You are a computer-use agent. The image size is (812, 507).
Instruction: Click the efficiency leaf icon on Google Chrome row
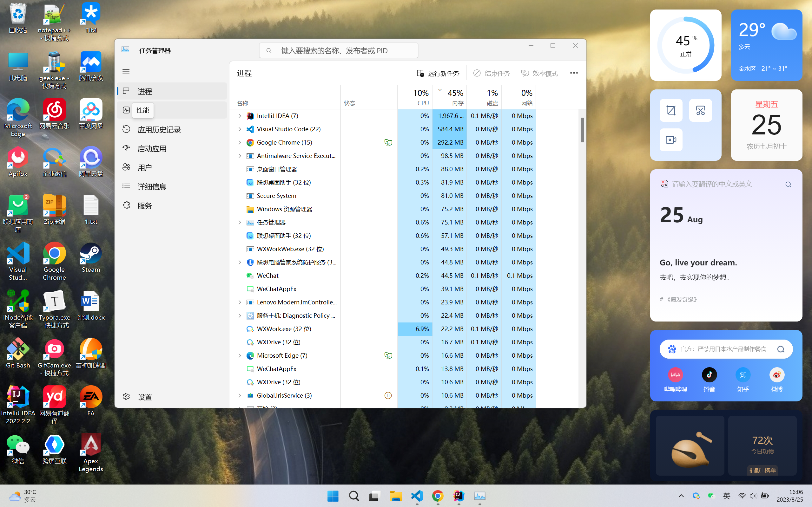point(388,142)
